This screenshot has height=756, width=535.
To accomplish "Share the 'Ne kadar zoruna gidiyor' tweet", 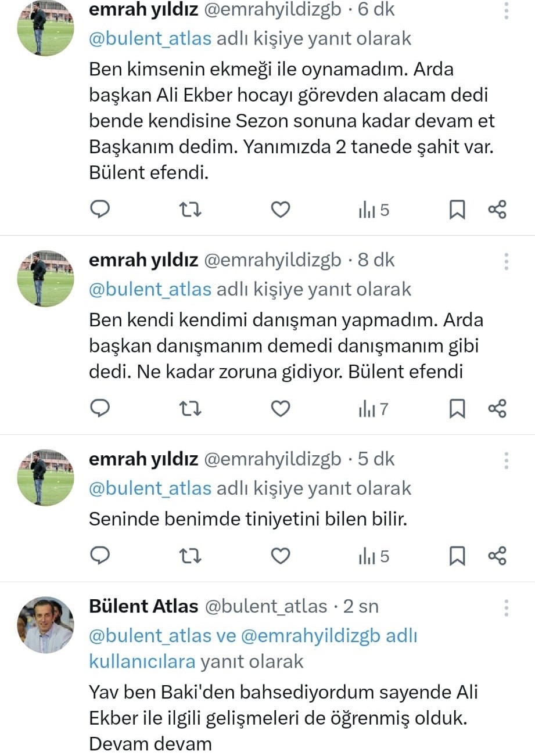I will pyautogui.click(x=497, y=409).
